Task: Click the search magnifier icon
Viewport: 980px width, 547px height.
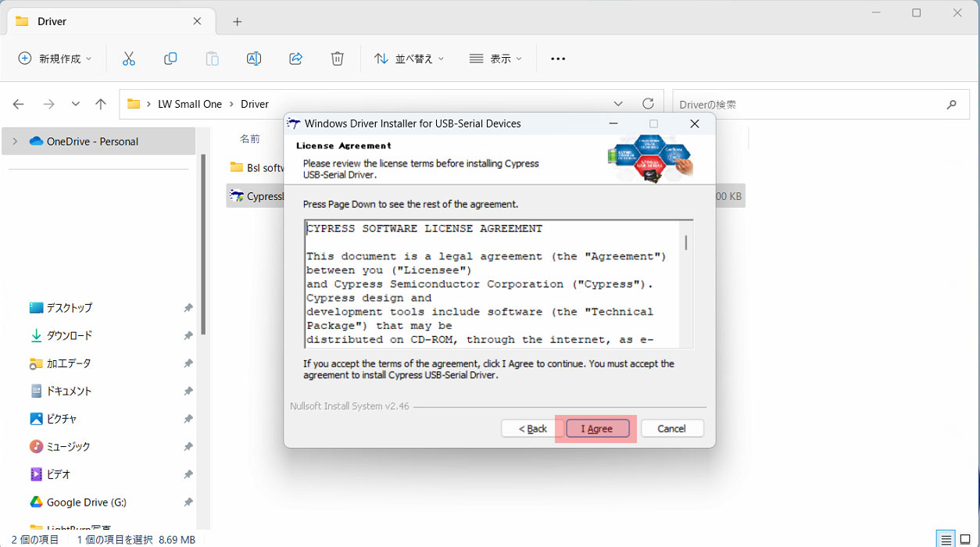Action: point(952,104)
